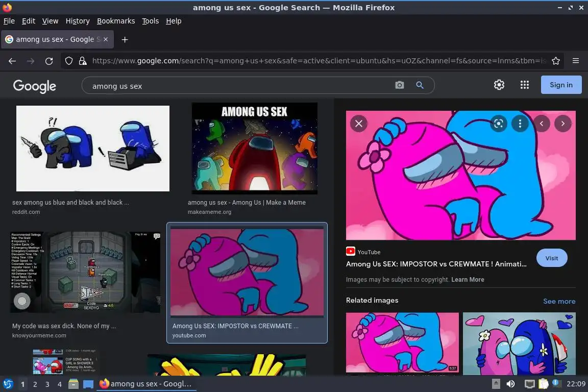Image resolution: width=588 pixels, height=392 pixels.
Task: Bookmark this page with the star icon
Action: [x=556, y=61]
